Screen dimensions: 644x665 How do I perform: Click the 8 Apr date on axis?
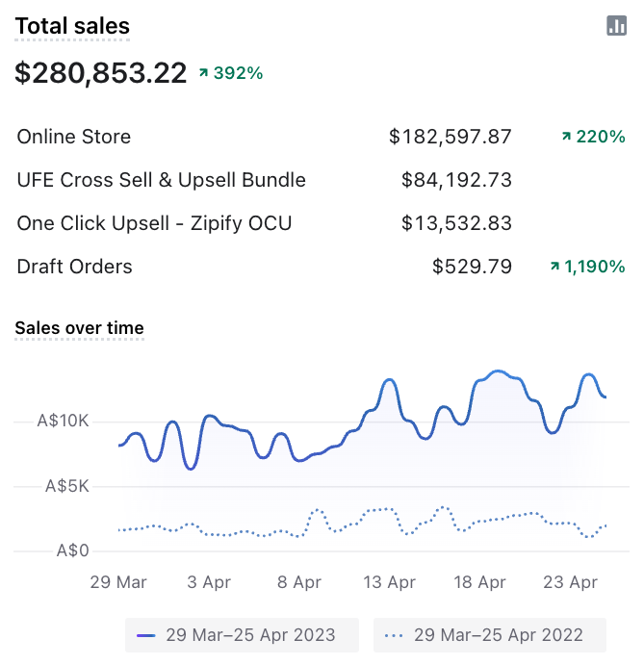point(297,582)
